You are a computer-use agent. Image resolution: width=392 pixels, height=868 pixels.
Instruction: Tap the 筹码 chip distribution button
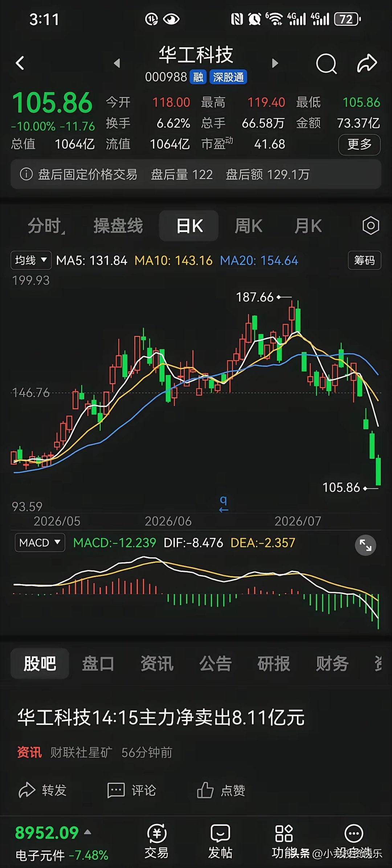click(x=364, y=260)
